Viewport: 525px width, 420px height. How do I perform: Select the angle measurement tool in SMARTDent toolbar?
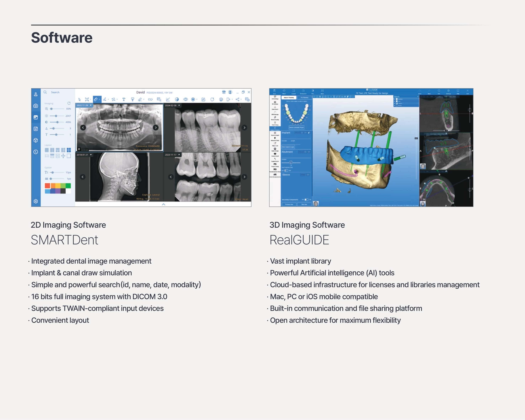tap(105, 100)
